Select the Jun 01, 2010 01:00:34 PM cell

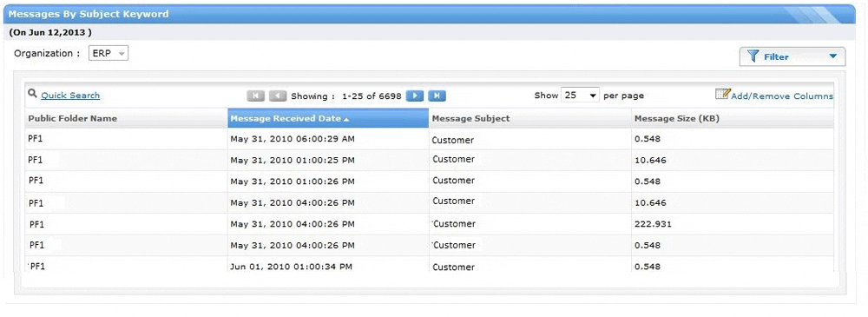click(x=328, y=266)
